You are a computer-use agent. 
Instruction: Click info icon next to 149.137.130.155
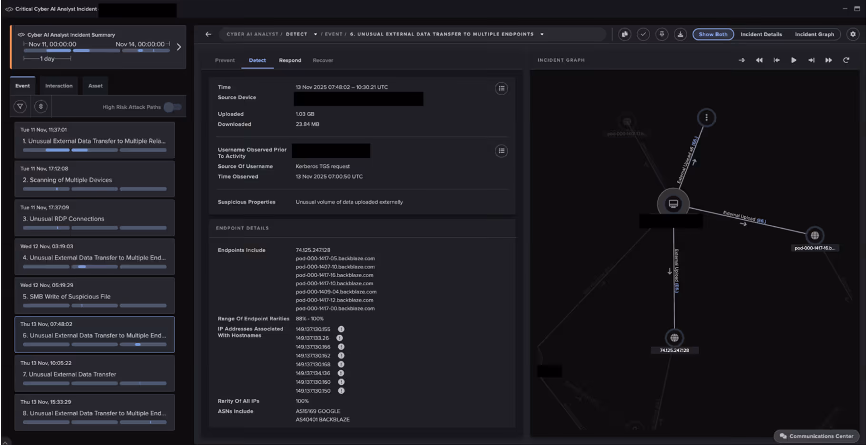tap(341, 329)
